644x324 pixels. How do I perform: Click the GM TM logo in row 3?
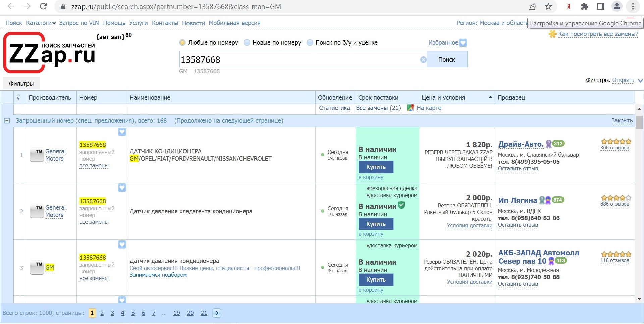tap(37, 268)
